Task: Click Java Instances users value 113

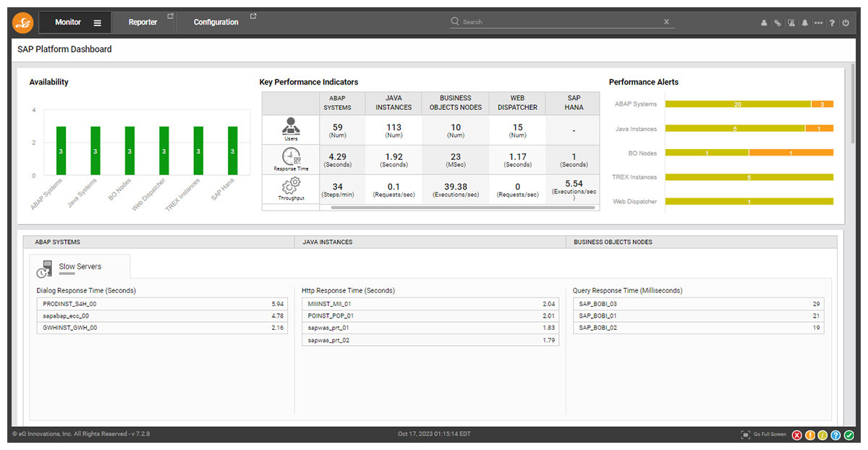Action: [x=393, y=127]
